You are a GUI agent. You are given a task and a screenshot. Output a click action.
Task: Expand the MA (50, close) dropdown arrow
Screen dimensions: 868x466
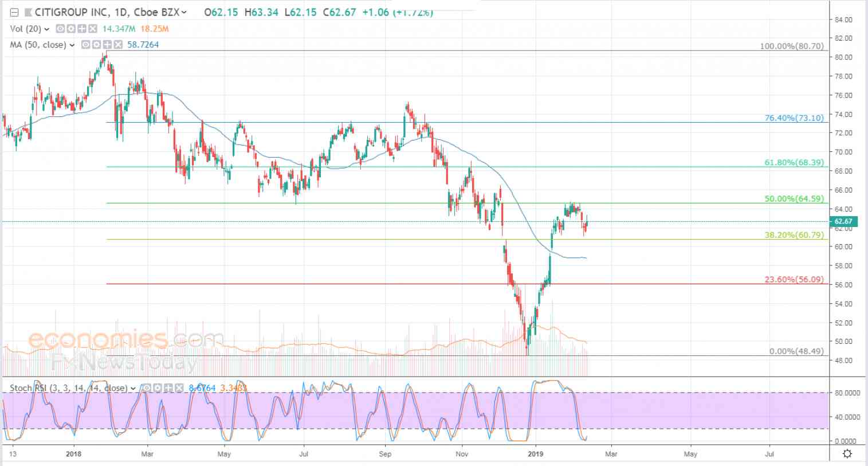tap(72, 45)
